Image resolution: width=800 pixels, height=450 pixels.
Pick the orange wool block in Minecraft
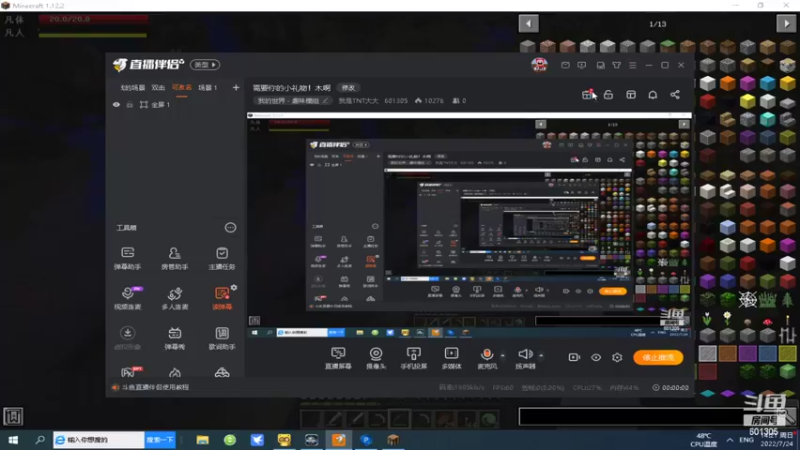coord(728,83)
